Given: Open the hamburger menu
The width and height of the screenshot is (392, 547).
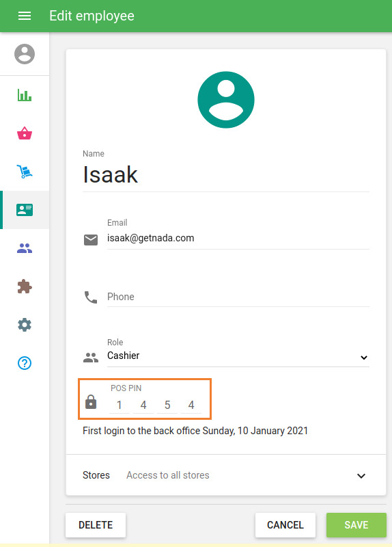Looking at the screenshot, I should tap(25, 16).
